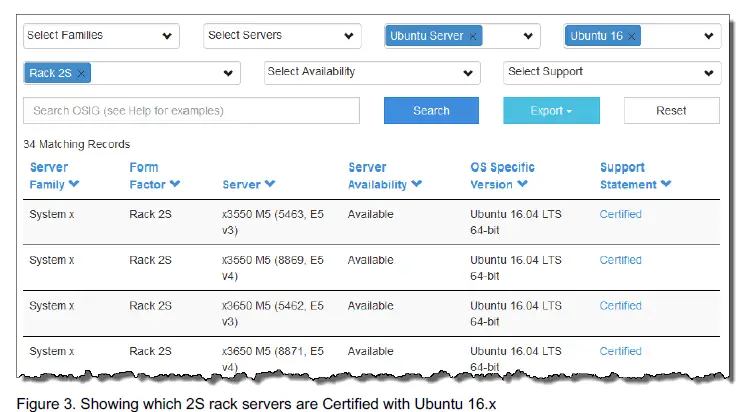This screenshot has height=412, width=744.
Task: Click Rack 2S cell in x3550 M5 8869 row
Action: pos(150,261)
